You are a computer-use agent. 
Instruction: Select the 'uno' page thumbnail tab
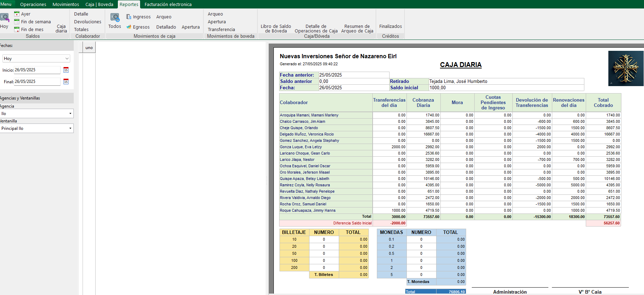[89, 48]
